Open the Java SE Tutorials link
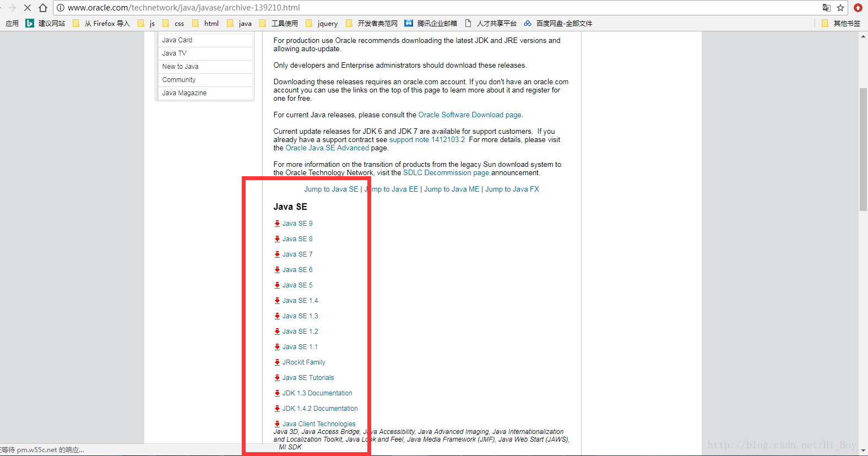This screenshot has width=868, height=456. point(308,378)
